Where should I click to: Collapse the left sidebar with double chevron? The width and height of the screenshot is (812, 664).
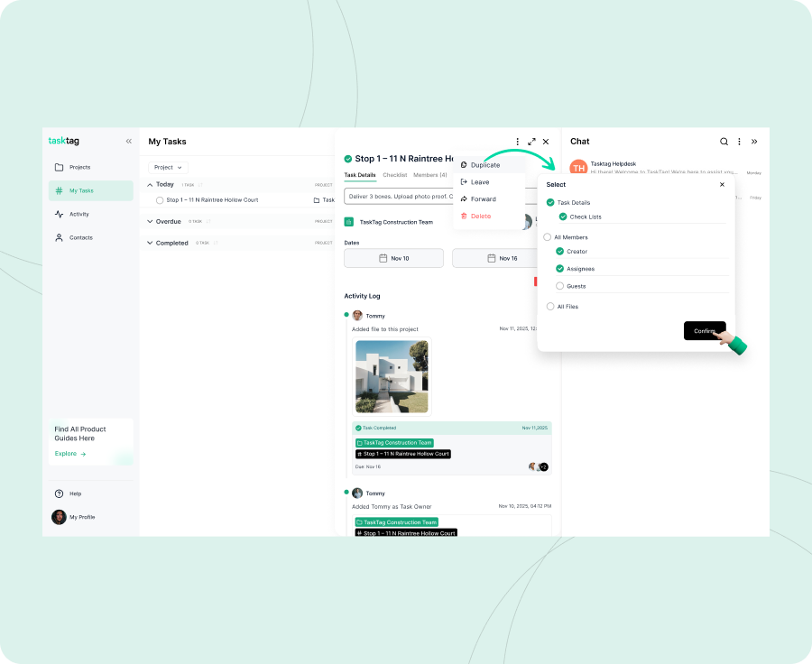tap(128, 142)
